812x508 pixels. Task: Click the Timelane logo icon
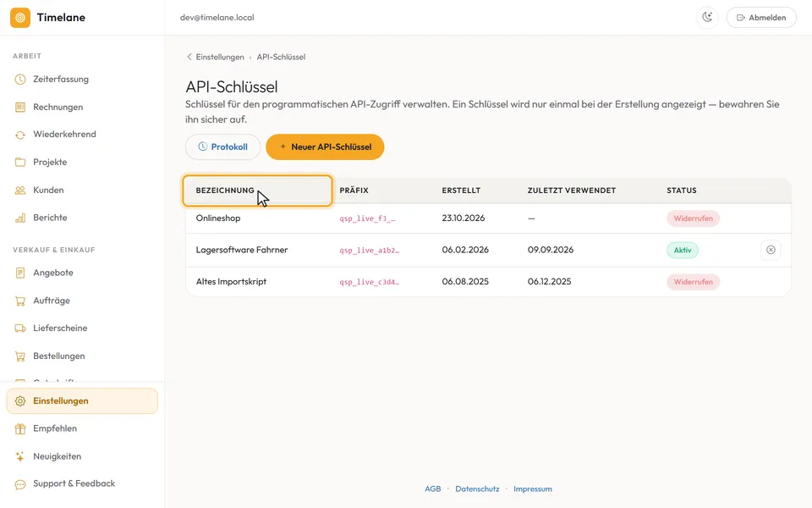(x=20, y=18)
